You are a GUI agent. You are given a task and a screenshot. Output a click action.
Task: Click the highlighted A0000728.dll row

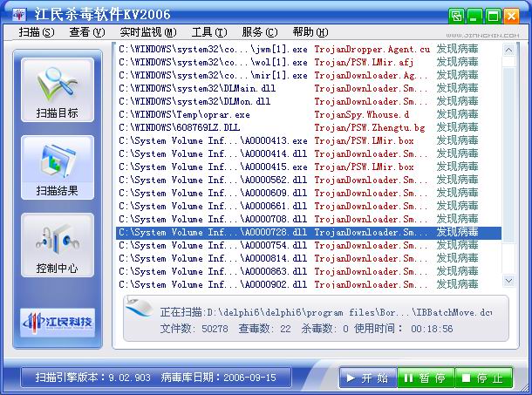(x=309, y=233)
